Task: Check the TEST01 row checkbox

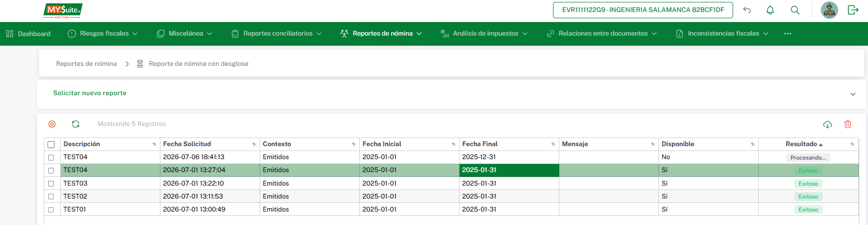Action: (51, 210)
